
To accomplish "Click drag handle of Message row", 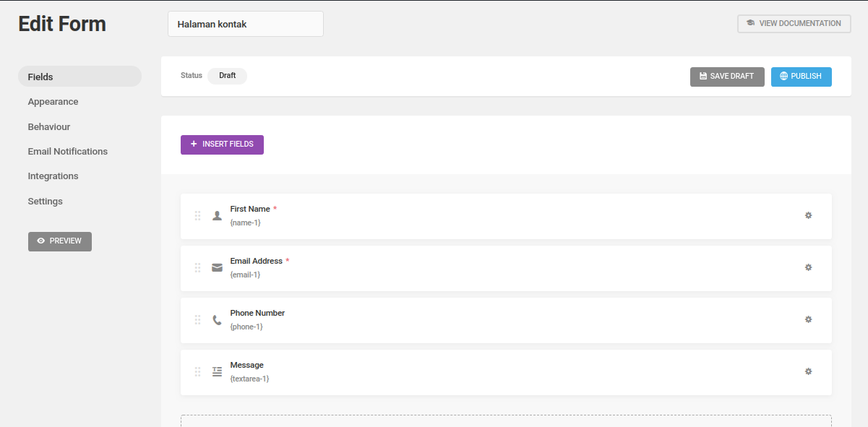I will click(197, 371).
